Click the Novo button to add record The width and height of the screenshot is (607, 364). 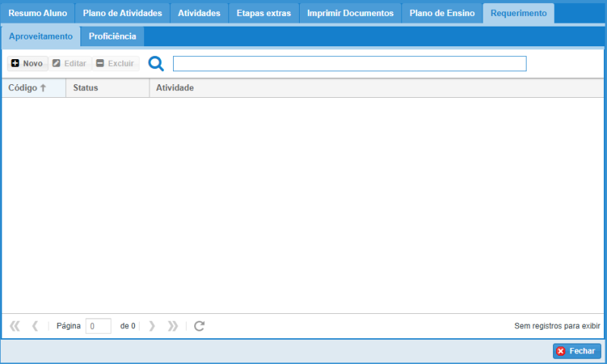click(27, 64)
